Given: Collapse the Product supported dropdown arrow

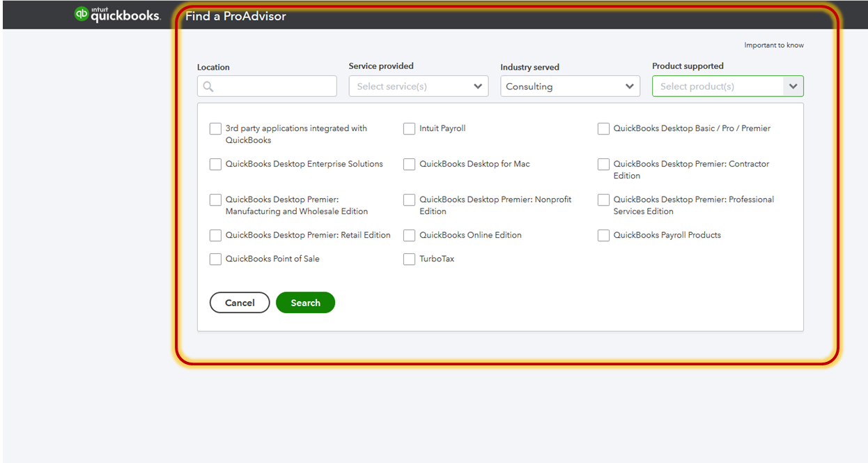Looking at the screenshot, I should [793, 86].
